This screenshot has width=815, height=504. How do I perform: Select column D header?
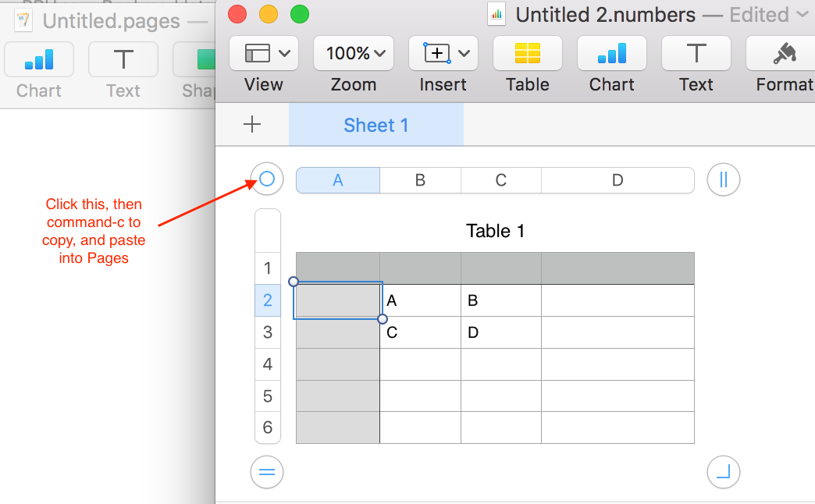pyautogui.click(x=617, y=180)
